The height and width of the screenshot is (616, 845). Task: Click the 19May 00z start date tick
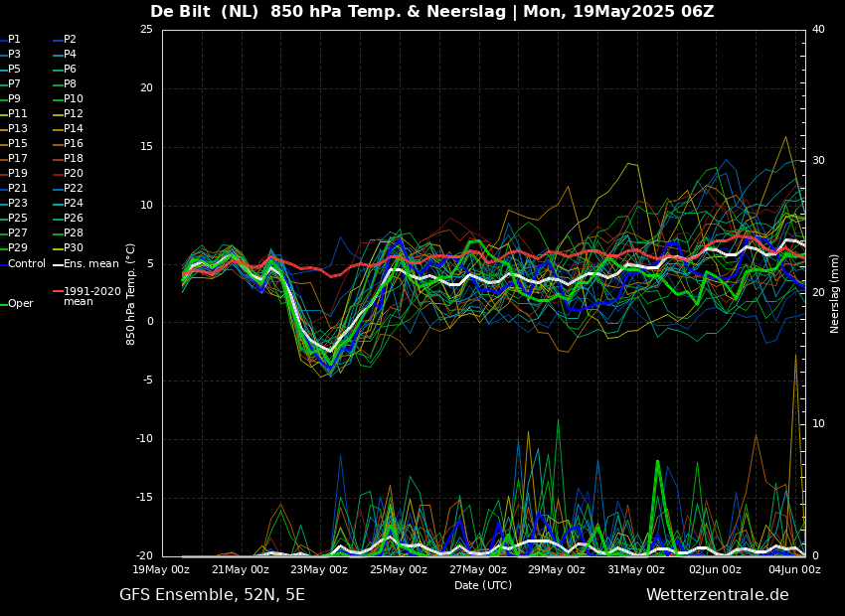162,570
